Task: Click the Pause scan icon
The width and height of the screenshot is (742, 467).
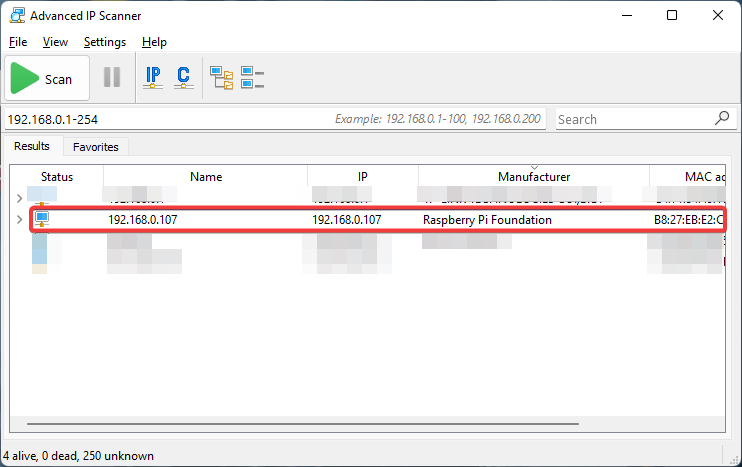Action: 112,77
